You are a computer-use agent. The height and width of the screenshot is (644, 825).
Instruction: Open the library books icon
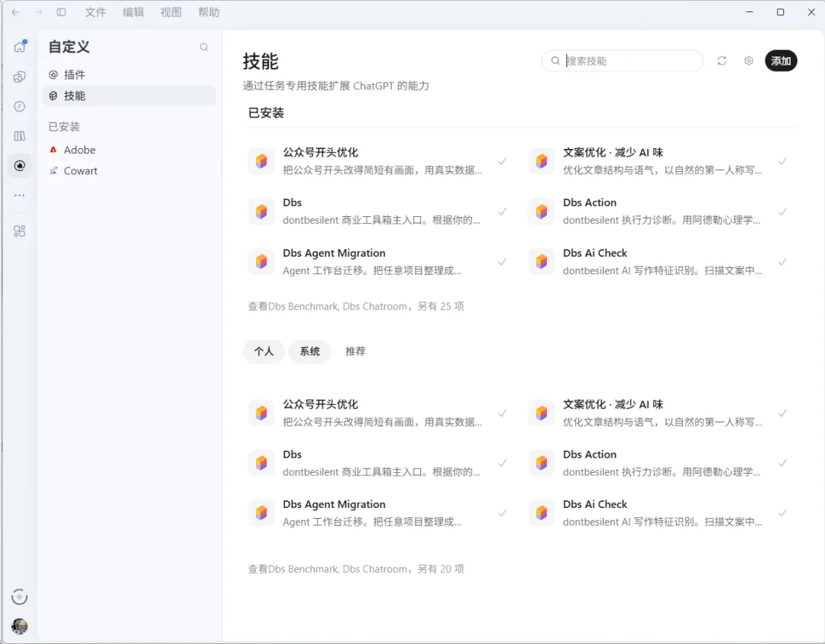pyautogui.click(x=19, y=136)
